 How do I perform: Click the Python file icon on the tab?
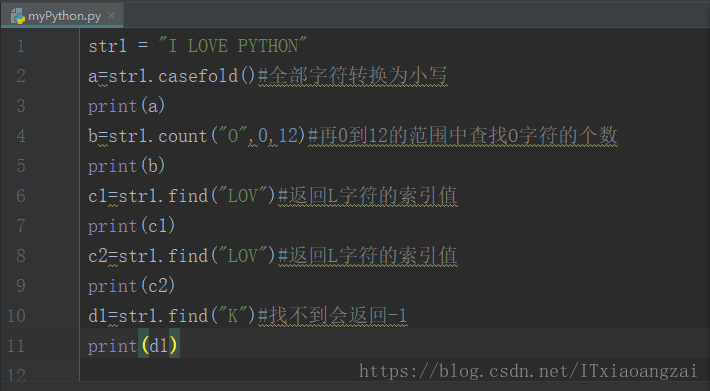[18, 16]
